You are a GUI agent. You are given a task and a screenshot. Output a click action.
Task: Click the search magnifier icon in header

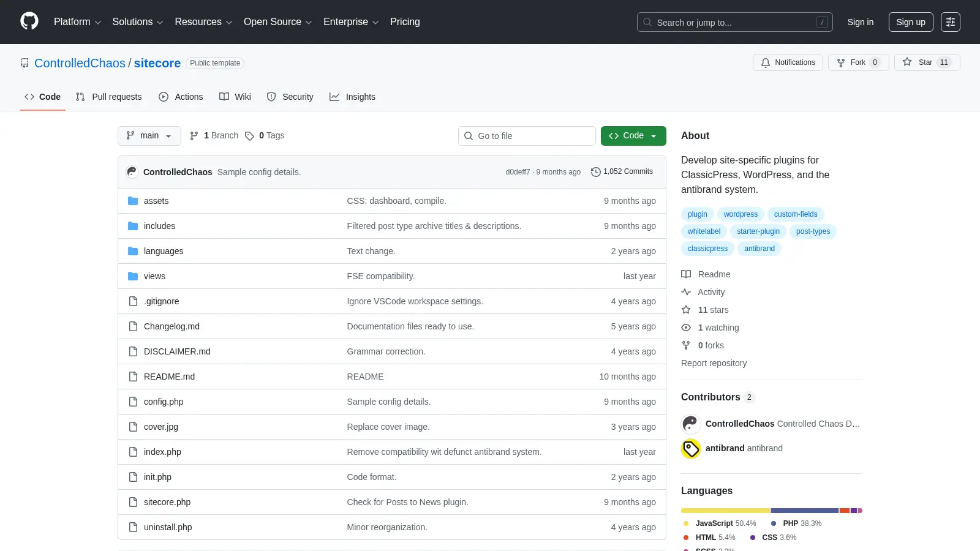point(647,22)
